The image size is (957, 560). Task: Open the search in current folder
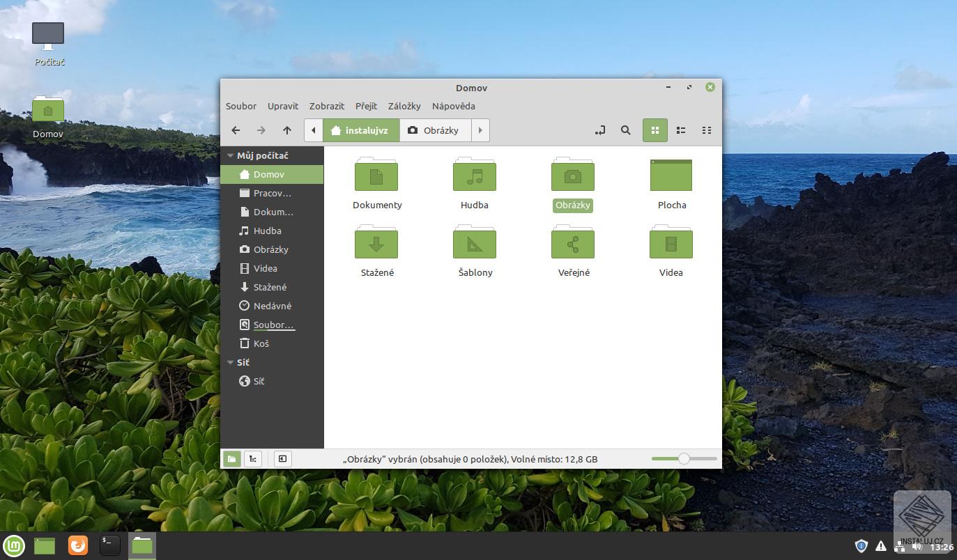[625, 130]
